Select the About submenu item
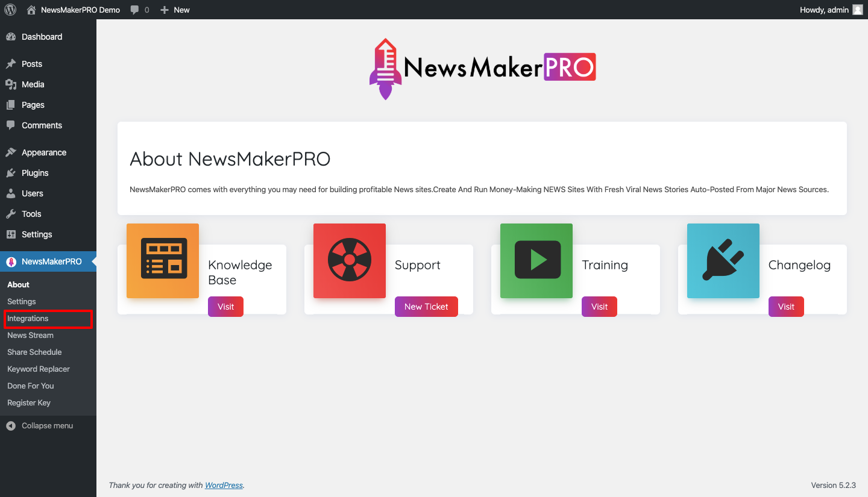Screen dimensions: 868x497 [x=48, y=284]
